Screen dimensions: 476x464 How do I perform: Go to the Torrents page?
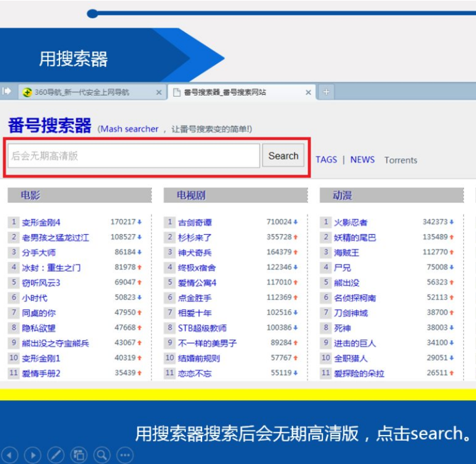tap(400, 160)
